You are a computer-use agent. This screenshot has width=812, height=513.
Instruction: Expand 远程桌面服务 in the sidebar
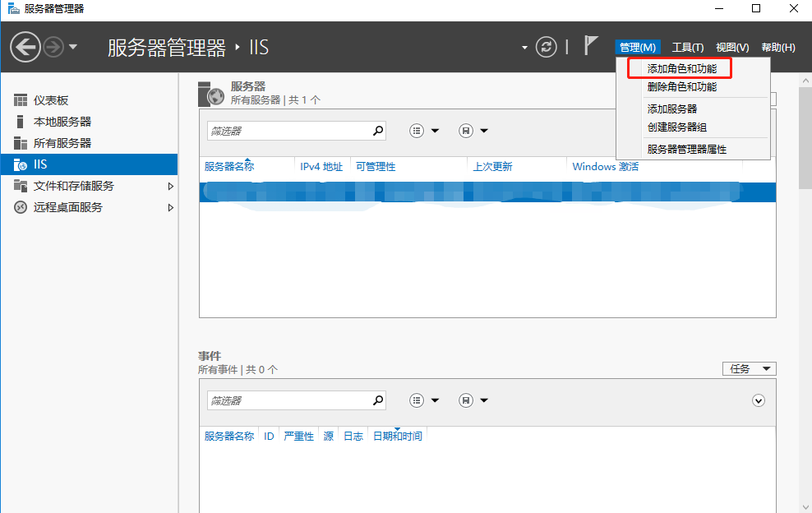[x=171, y=207]
